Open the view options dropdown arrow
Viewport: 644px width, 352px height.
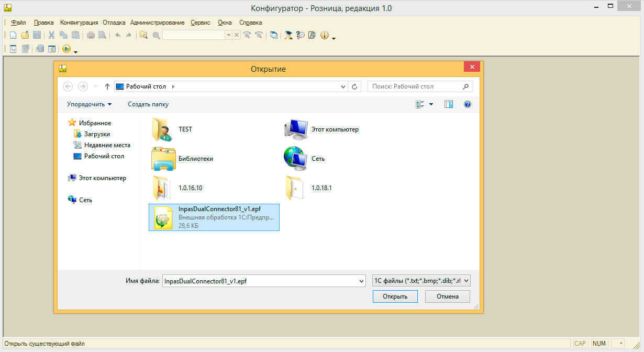pos(431,104)
